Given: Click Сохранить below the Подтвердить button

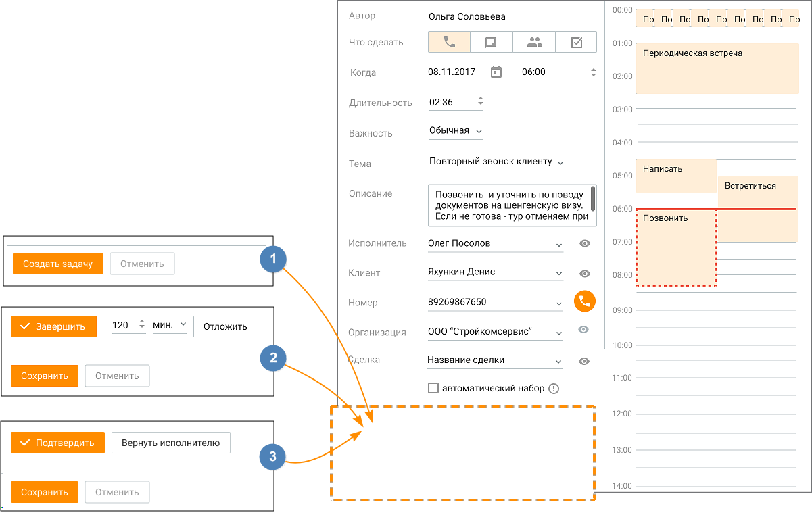Looking at the screenshot, I should click(x=45, y=492).
